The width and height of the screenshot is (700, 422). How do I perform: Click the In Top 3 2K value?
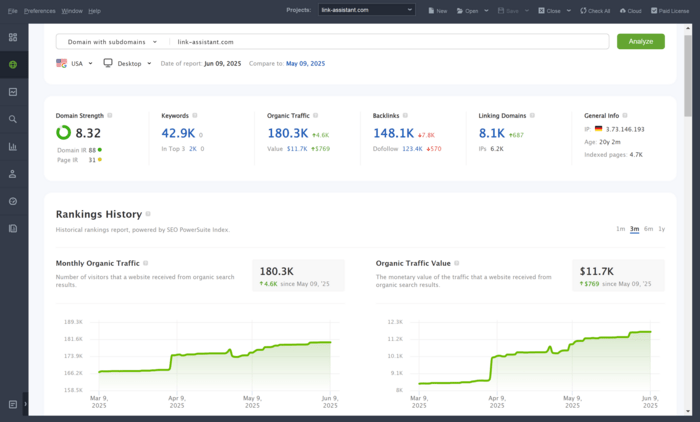point(193,149)
